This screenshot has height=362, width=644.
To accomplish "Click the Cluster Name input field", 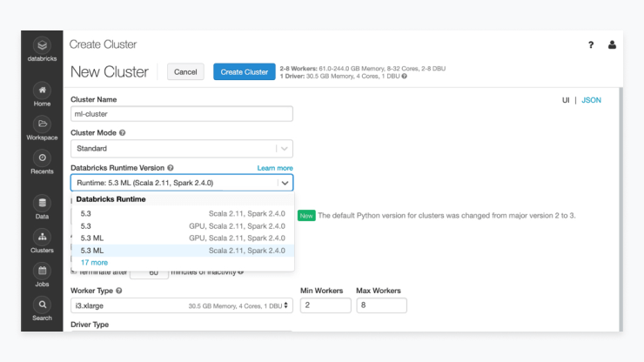I will click(182, 114).
